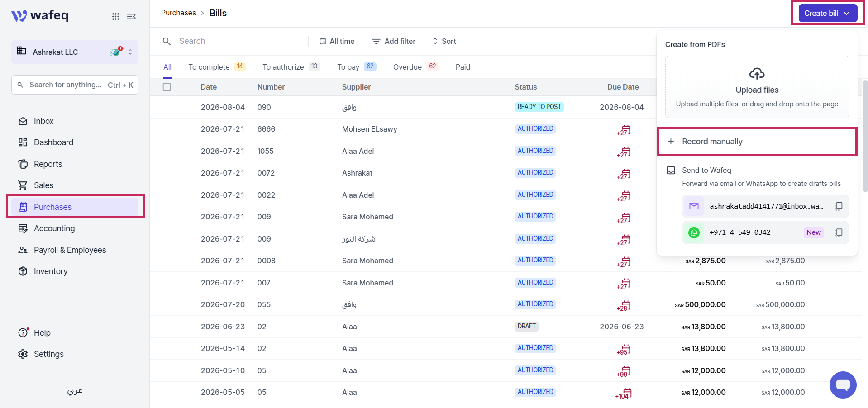868x408 pixels.
Task: Click the Purchases breadcrumb link
Action: click(178, 13)
